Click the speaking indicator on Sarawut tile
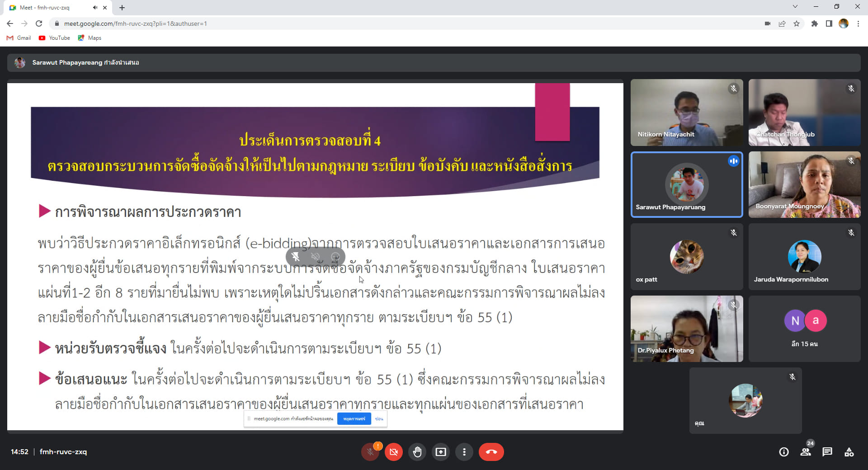The width and height of the screenshot is (868, 470). point(733,161)
